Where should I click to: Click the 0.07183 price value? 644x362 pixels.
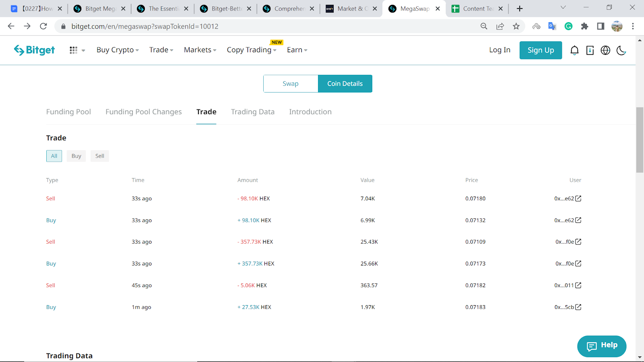[x=475, y=307]
